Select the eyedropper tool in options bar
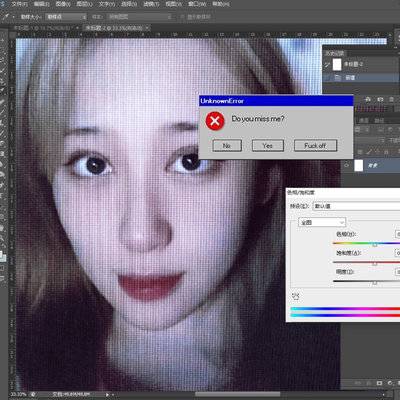400x400 pixels. (x=6, y=16)
